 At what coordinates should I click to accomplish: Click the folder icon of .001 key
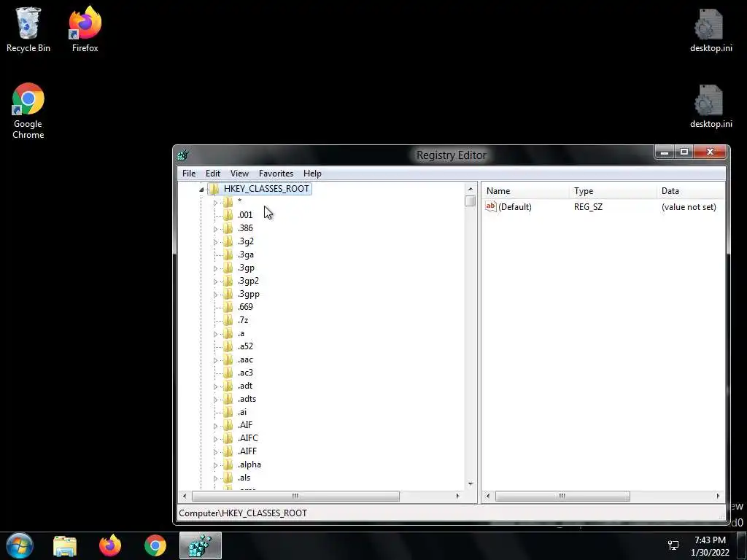click(228, 215)
